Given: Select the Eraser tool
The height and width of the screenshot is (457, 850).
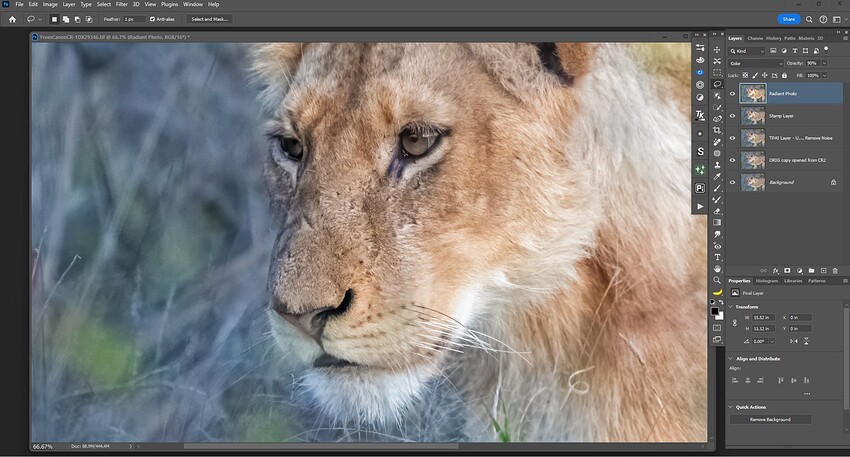Looking at the screenshot, I should pos(717,211).
